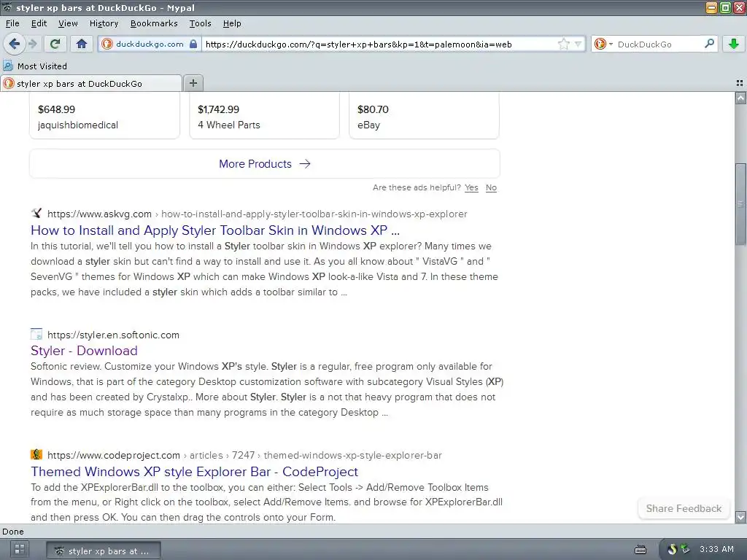Open the Bookmarks menu
The image size is (747, 560).
[x=154, y=23]
